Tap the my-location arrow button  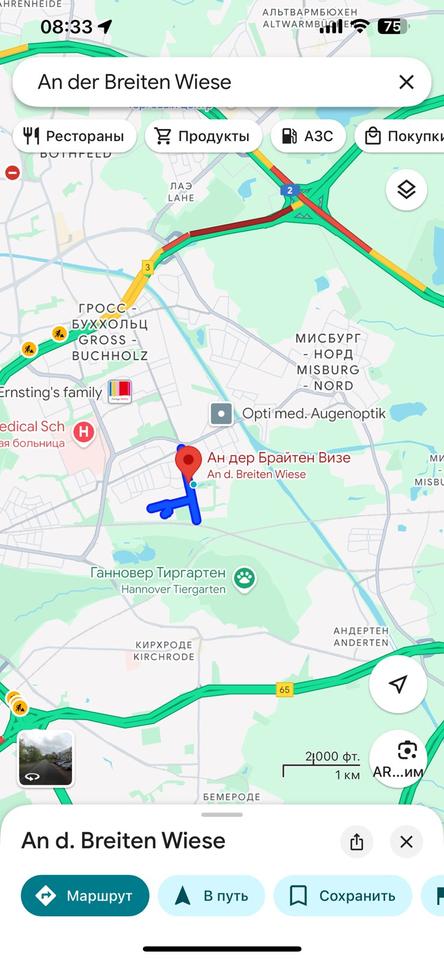tap(398, 684)
